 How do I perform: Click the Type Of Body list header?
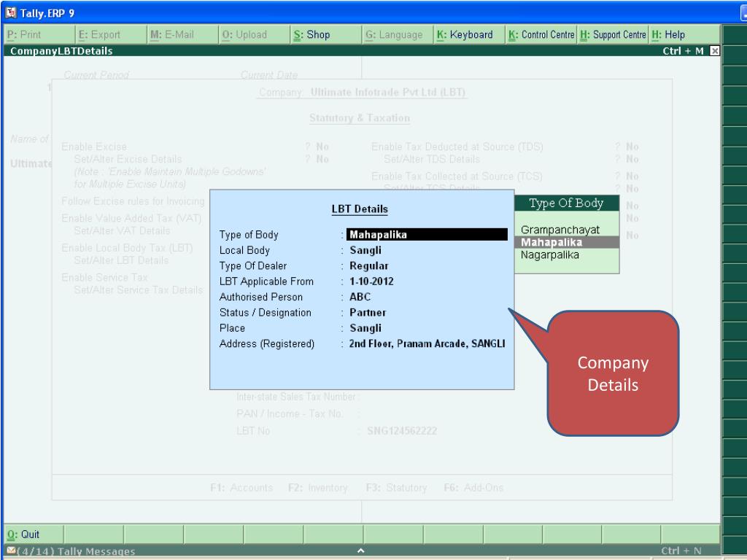coord(566,203)
